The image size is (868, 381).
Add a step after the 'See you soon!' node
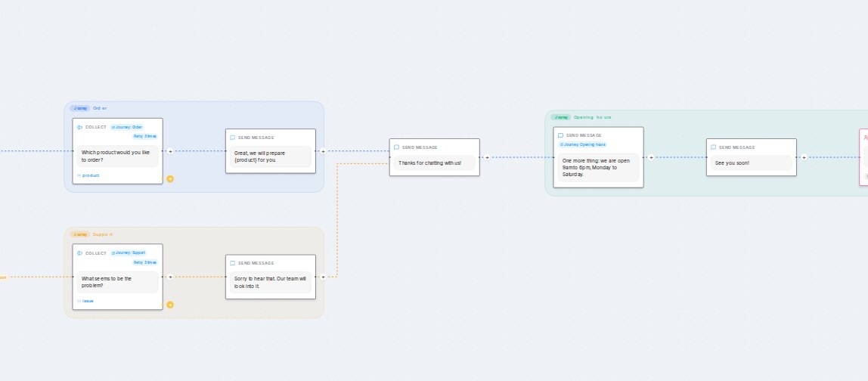pos(804,157)
